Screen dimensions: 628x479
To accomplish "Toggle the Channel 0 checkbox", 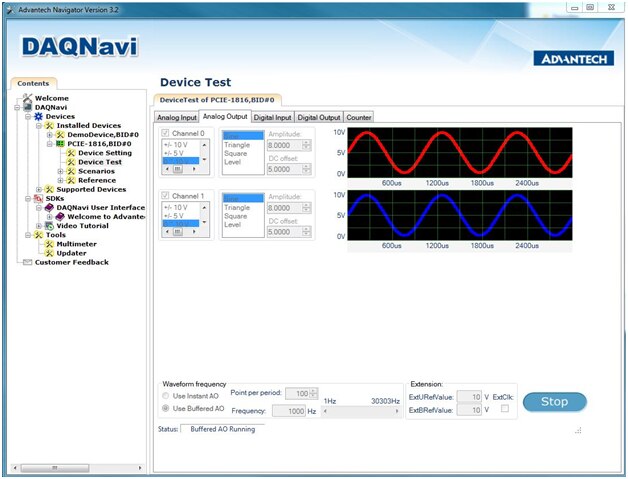I will point(165,133).
